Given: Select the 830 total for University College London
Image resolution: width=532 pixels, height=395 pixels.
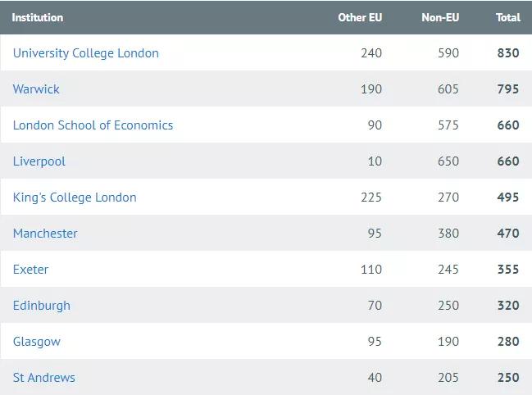Looking at the screenshot, I should (x=507, y=53).
